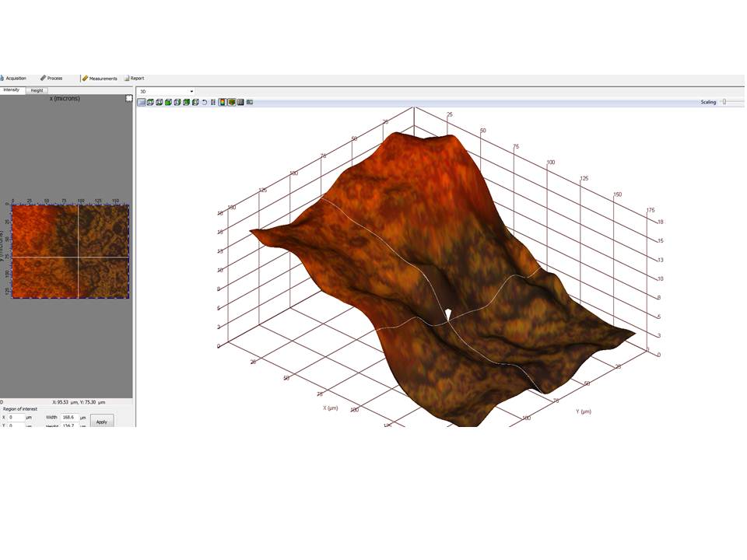
Task: Go to the Process section
Action: pyautogui.click(x=54, y=78)
